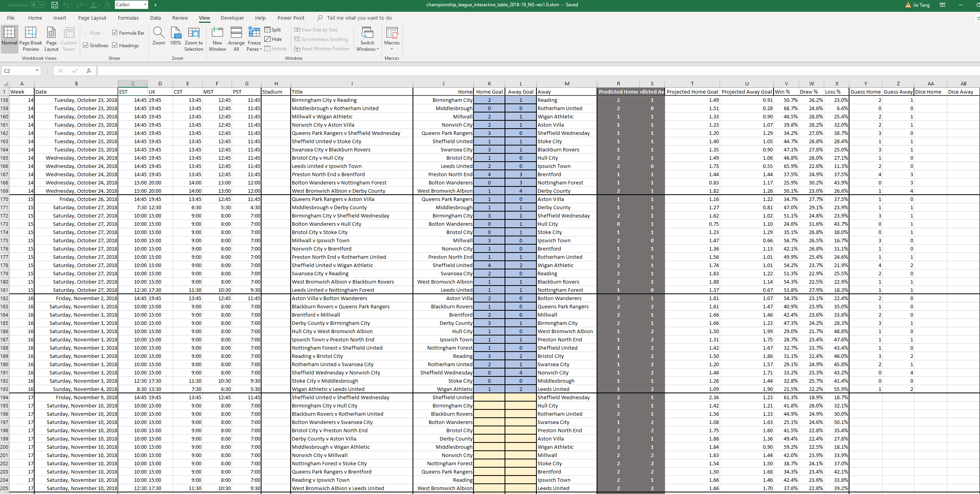
Task: Click the AutoSave toggle indicator
Action: (36, 6)
